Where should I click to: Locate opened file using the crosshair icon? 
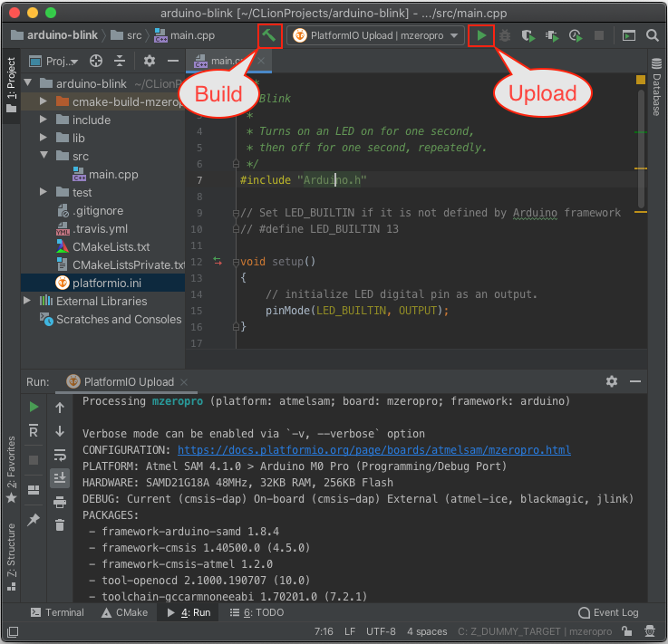coord(96,61)
